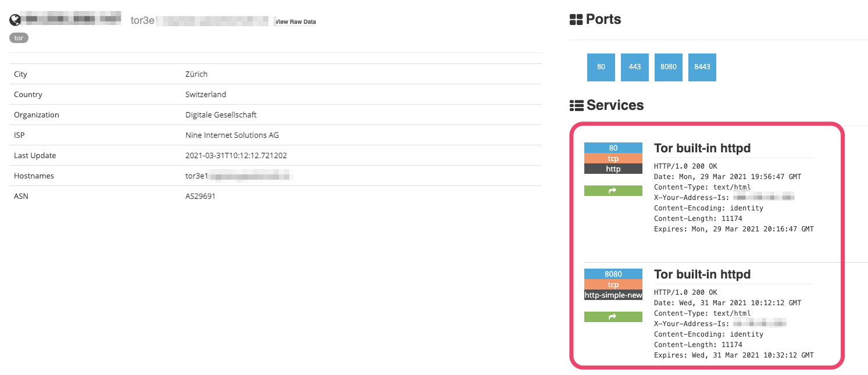Select the gray tor tag
The image size is (868, 375).
pos(19,38)
